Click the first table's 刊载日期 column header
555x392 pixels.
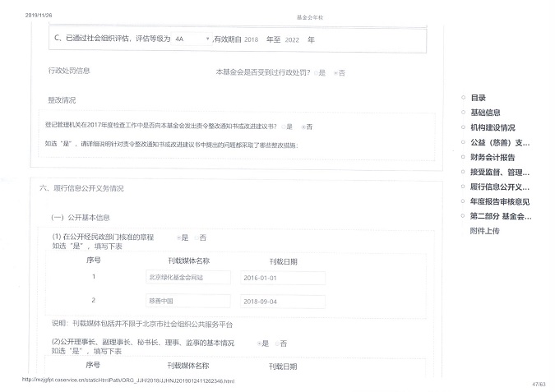click(283, 261)
